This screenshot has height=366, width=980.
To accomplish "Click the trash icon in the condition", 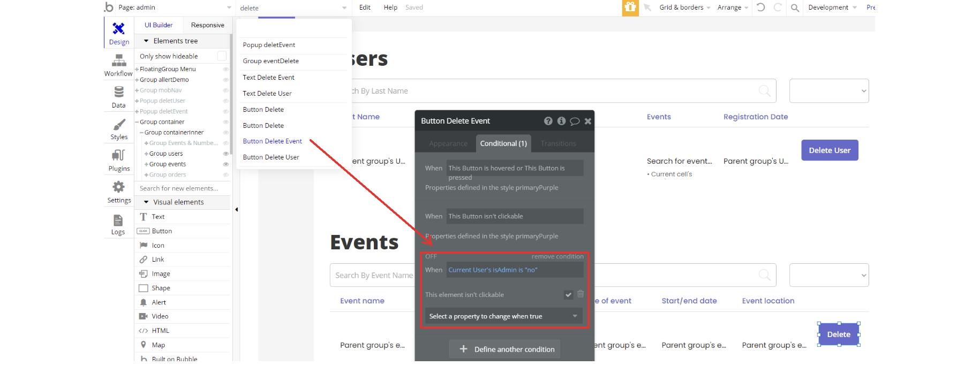I will [x=581, y=294].
